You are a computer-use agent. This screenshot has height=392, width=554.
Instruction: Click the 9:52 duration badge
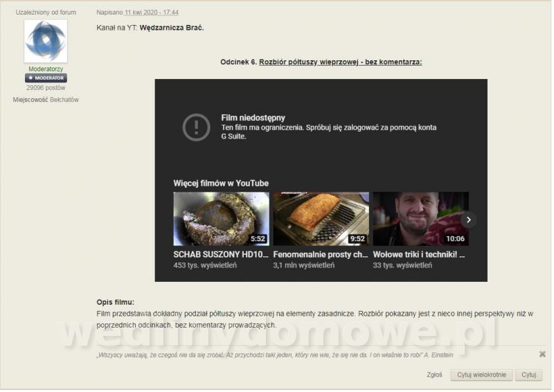(x=357, y=239)
